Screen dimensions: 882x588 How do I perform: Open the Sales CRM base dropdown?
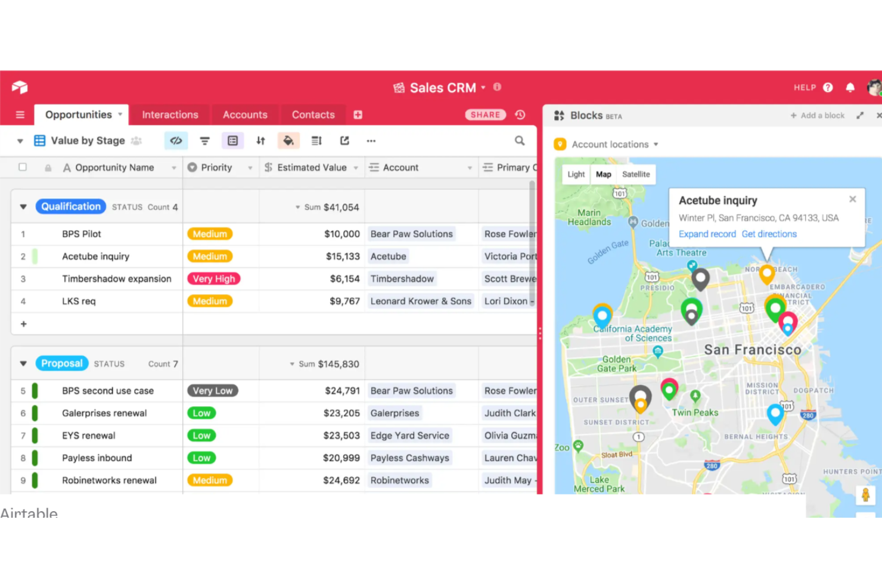(483, 88)
